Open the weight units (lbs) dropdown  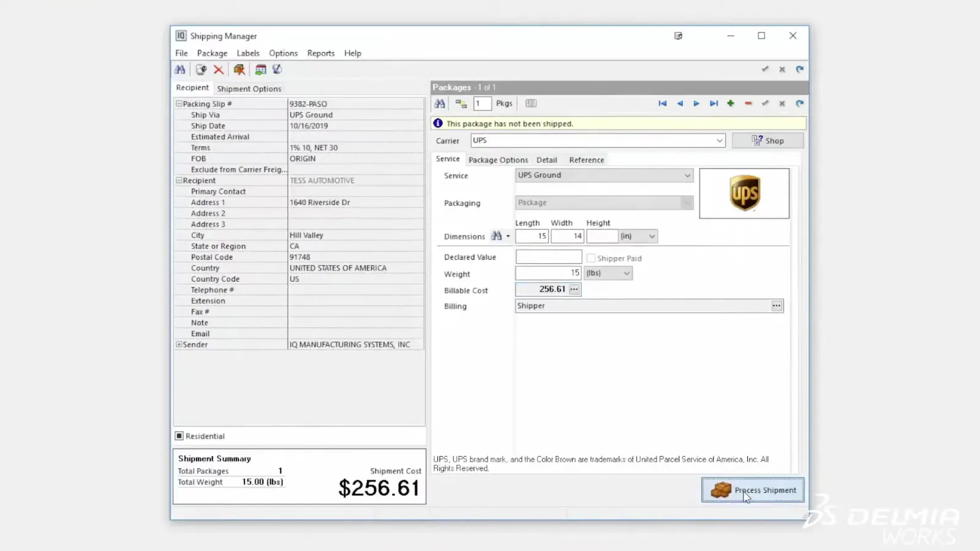pos(627,273)
